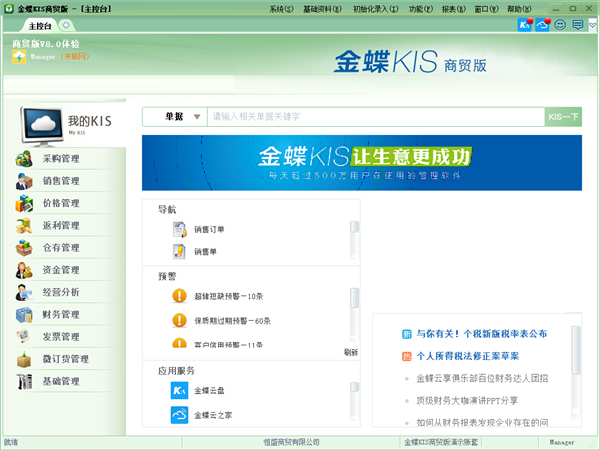Open 销售管理 sales module icon
Image resolution: width=600 pixels, height=450 pixels.
tap(24, 181)
